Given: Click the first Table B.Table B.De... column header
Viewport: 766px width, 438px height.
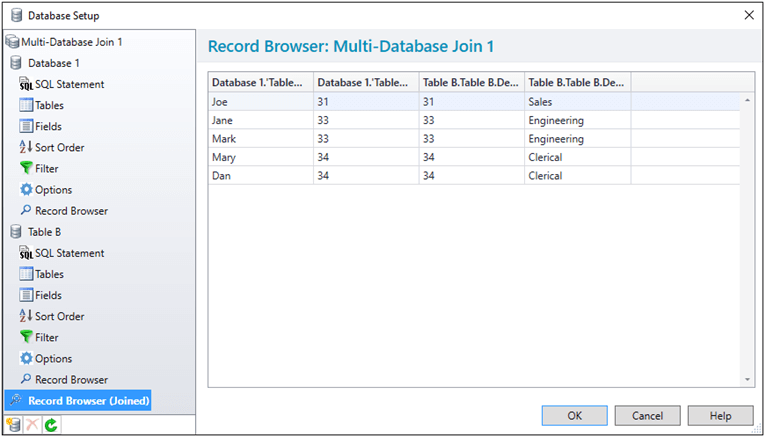Looking at the screenshot, I should [471, 83].
